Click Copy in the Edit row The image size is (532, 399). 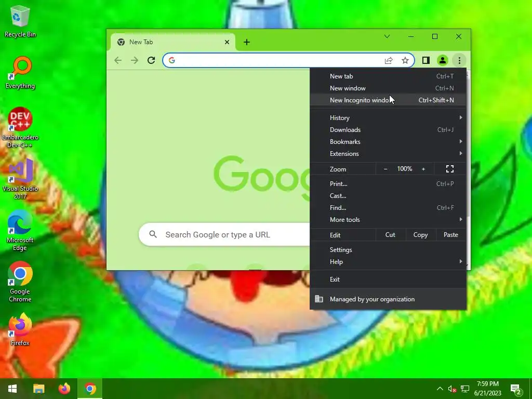[420, 235]
